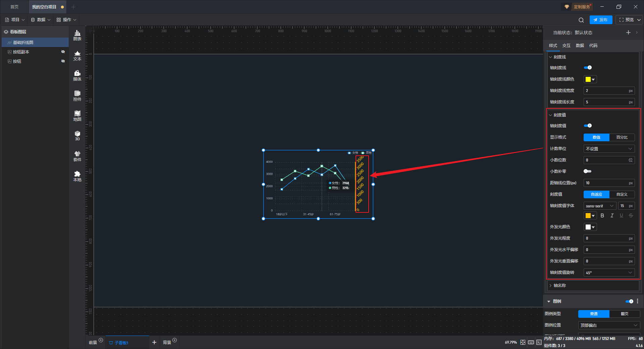Click the 预览 preview button
The height and width of the screenshot is (349, 644).
point(626,20)
